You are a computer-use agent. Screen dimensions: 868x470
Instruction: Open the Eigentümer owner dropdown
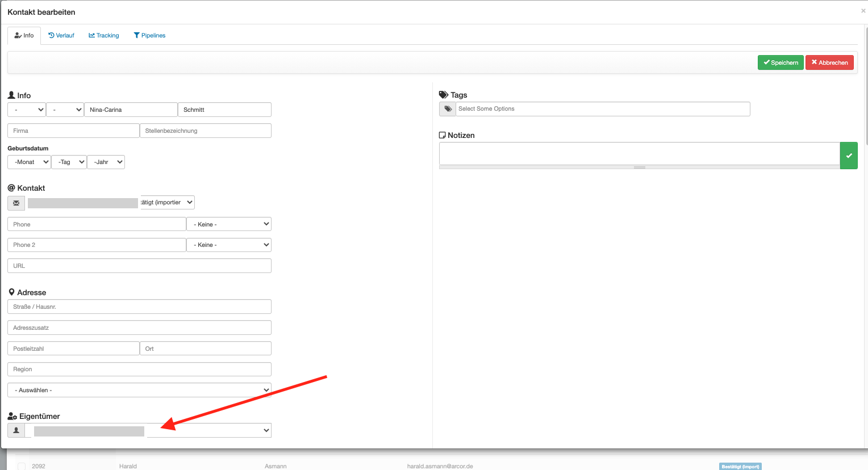(x=208, y=430)
